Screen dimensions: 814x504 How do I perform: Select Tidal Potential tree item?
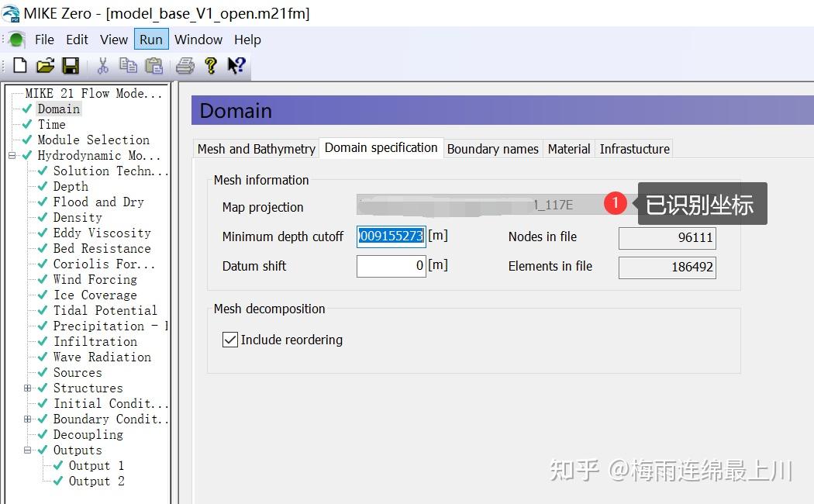point(105,310)
